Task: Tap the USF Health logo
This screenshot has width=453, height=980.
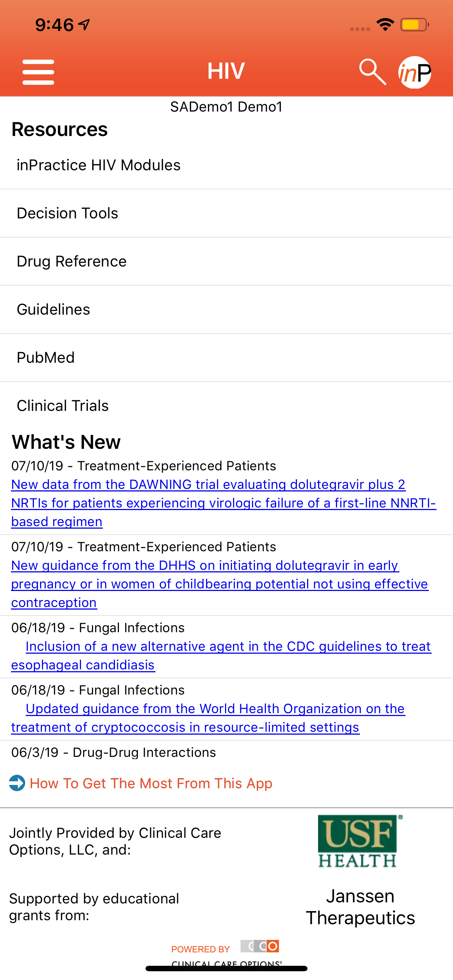Action: (x=359, y=841)
